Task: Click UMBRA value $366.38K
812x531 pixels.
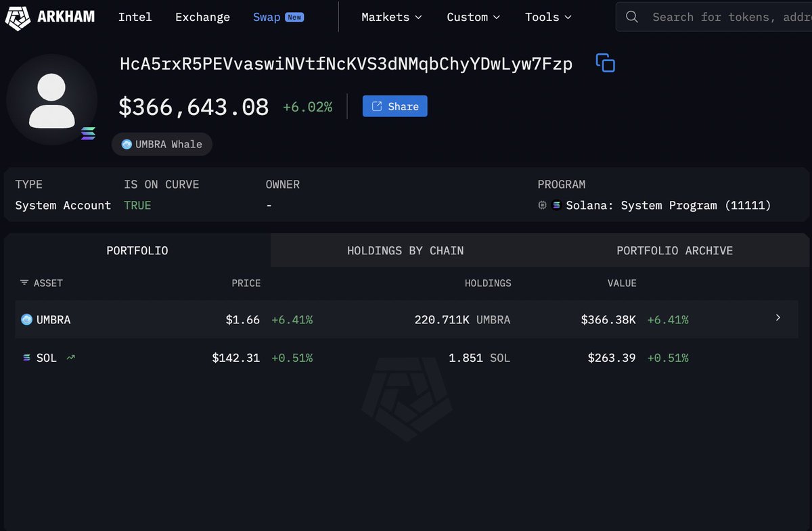Action: (608, 319)
